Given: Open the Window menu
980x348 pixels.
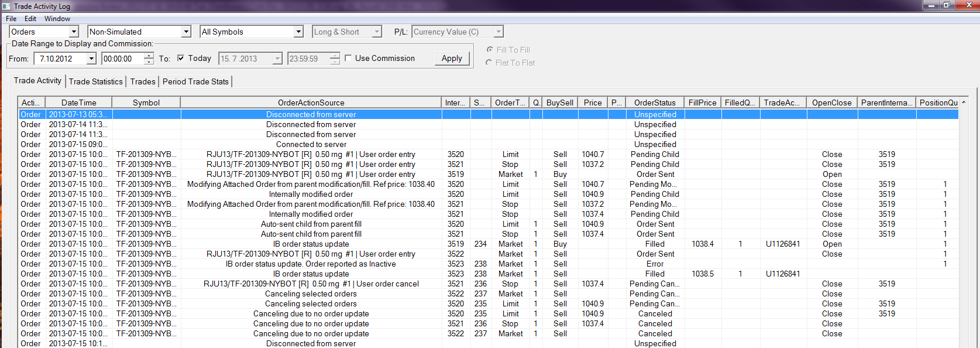Looking at the screenshot, I should 57,19.
